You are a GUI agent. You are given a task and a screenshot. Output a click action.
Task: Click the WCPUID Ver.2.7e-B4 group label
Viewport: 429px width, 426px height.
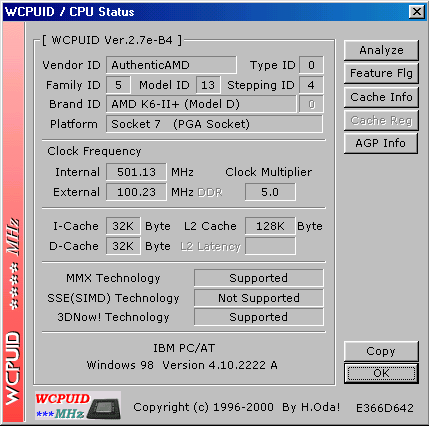pos(112,40)
